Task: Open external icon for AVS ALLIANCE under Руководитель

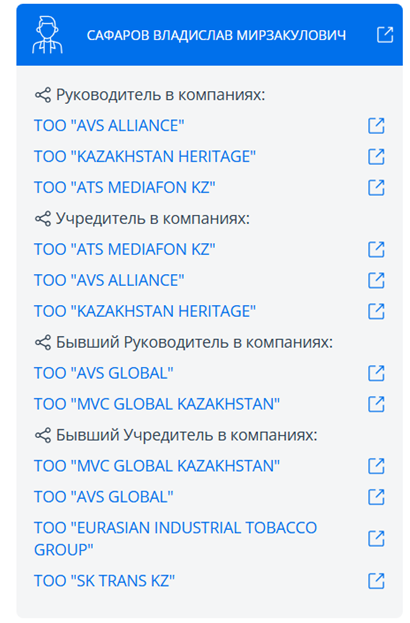Action: pos(376,126)
